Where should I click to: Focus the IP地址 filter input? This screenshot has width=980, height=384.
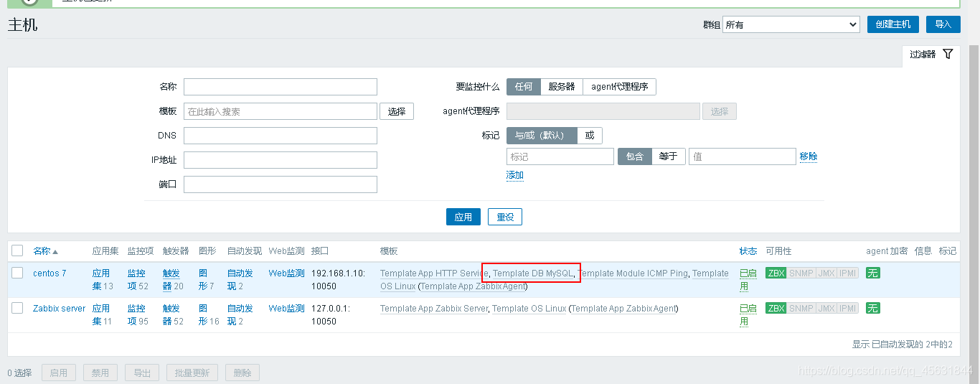281,160
